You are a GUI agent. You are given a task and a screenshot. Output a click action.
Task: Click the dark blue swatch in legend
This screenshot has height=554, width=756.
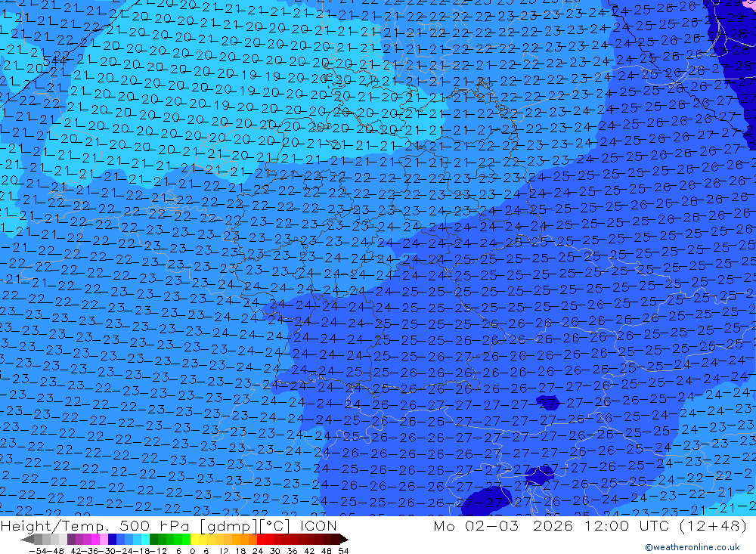pos(112,540)
